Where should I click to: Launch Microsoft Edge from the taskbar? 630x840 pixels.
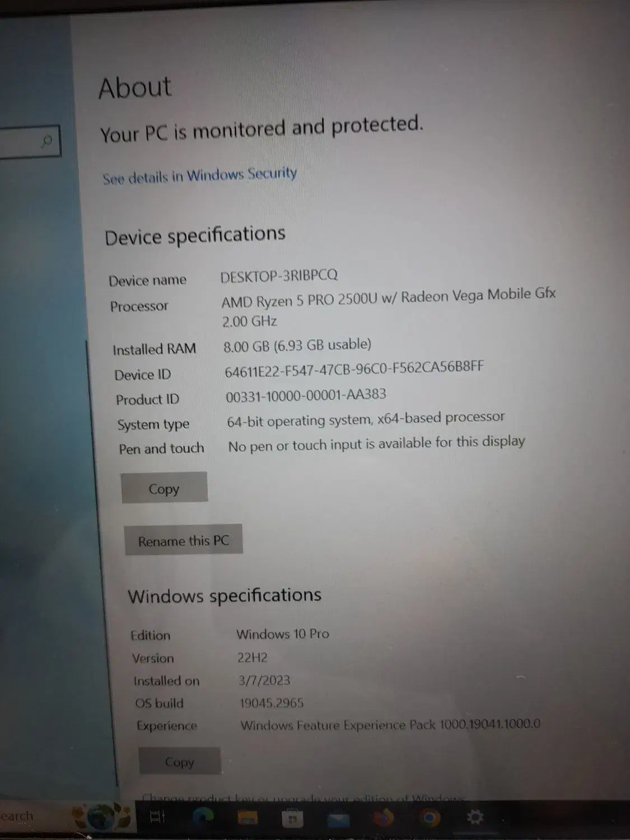tap(203, 818)
